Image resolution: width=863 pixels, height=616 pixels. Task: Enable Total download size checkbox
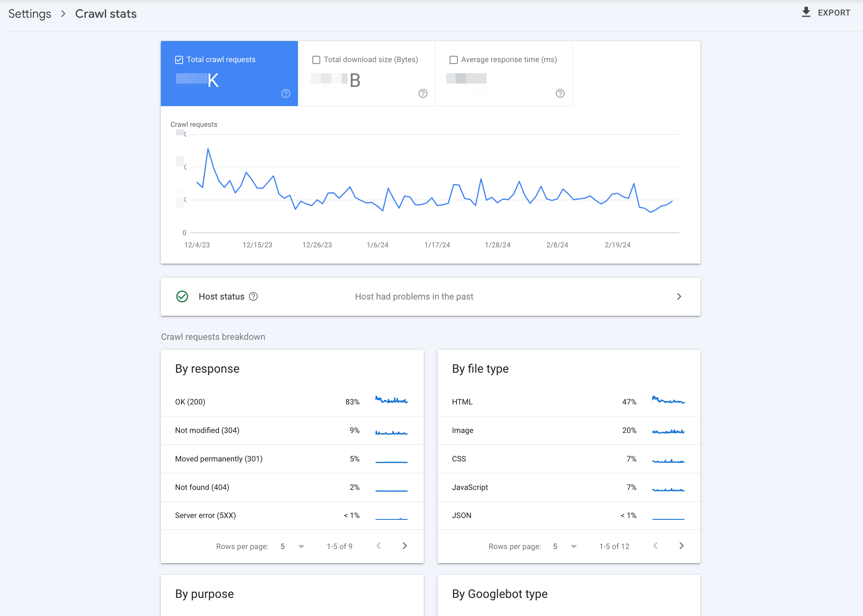pyautogui.click(x=316, y=60)
